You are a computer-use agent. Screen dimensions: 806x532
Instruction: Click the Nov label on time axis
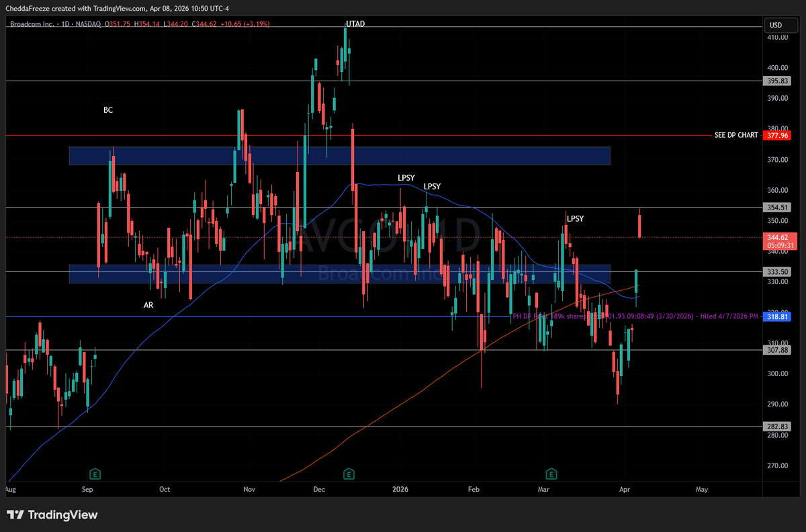pyautogui.click(x=250, y=490)
